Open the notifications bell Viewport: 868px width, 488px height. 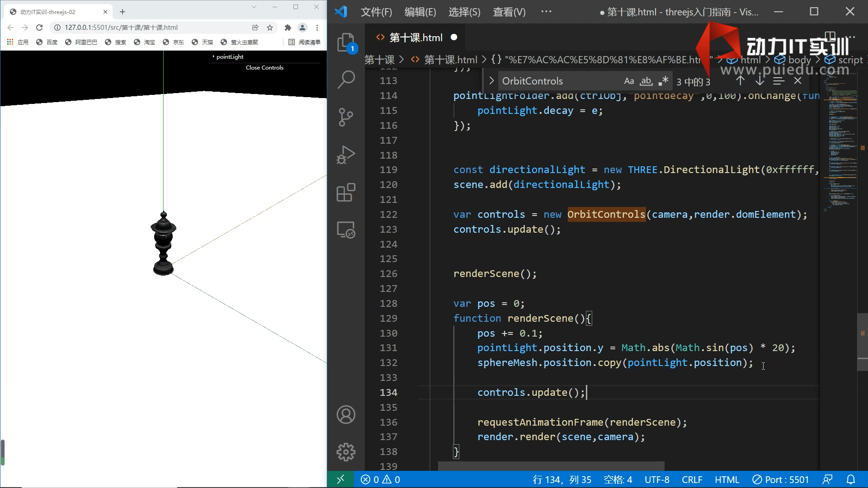[852, 479]
